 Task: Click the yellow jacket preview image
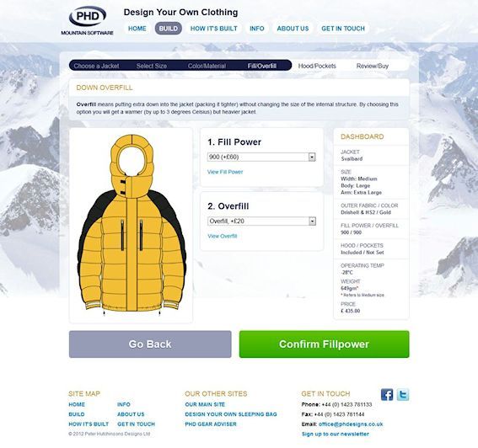(131, 225)
